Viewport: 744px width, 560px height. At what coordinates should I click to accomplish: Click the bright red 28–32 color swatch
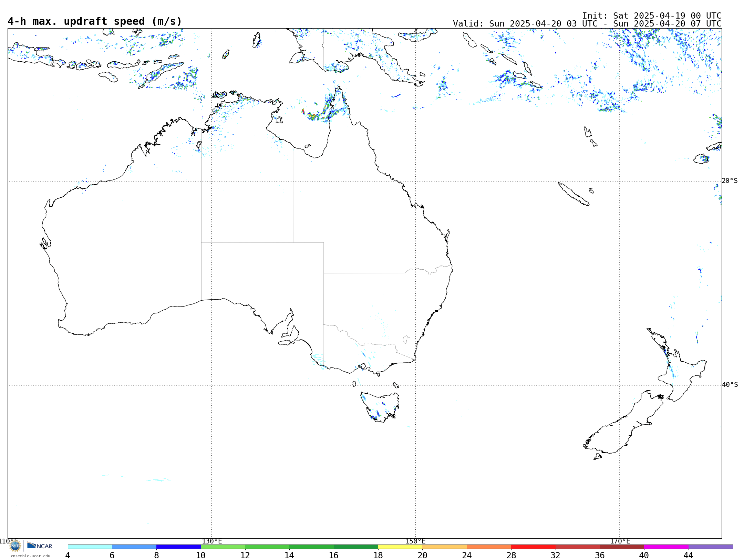(533, 547)
